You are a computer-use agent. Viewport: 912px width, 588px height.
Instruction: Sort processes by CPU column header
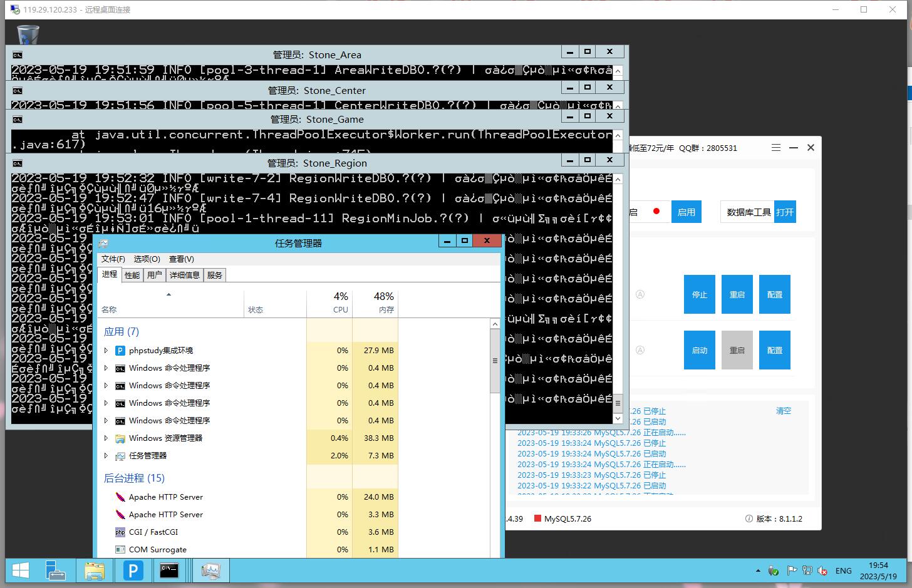point(329,304)
